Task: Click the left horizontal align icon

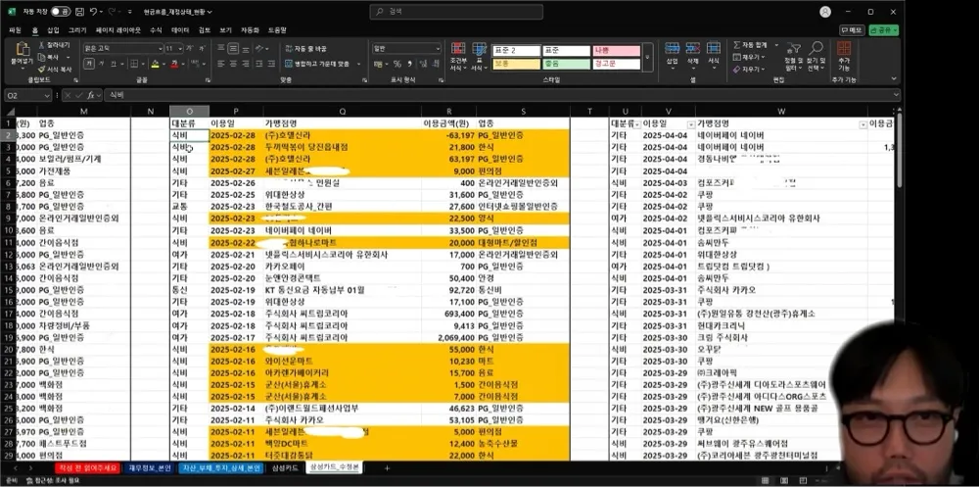Action: point(220,64)
